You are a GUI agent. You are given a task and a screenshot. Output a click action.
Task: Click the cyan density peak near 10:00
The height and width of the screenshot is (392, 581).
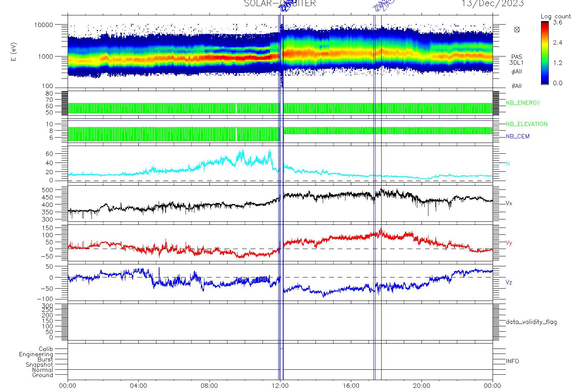click(x=242, y=154)
